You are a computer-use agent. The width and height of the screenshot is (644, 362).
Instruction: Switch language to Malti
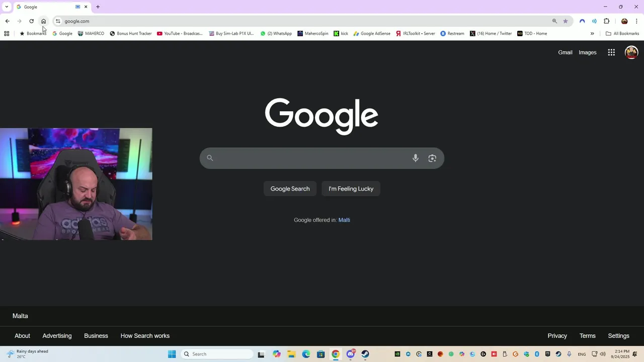[344, 220]
